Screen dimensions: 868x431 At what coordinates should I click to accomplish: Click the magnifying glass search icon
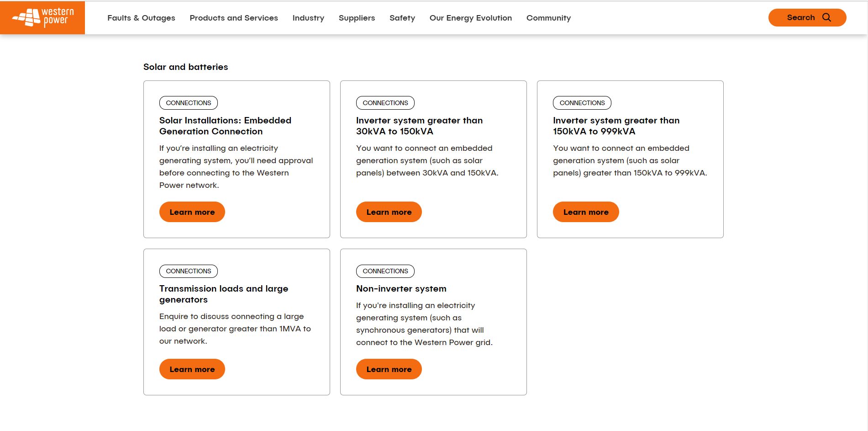[x=826, y=17]
